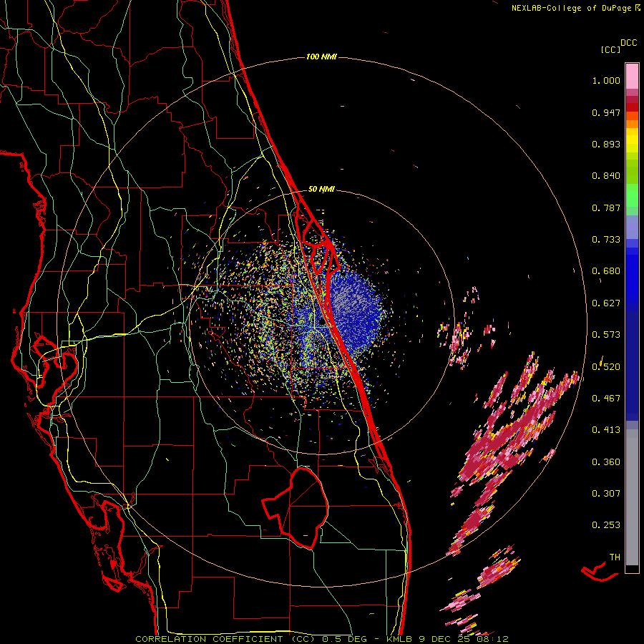Click the 0.733 scale value

click(606, 240)
